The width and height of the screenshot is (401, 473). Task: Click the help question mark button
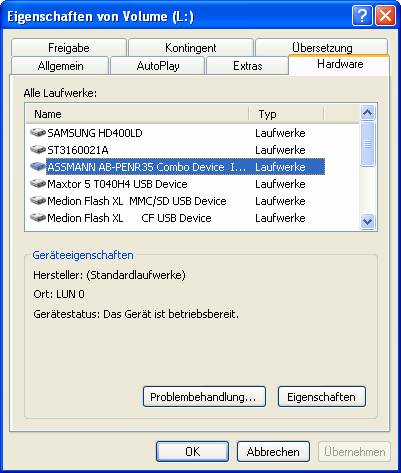tap(362, 16)
